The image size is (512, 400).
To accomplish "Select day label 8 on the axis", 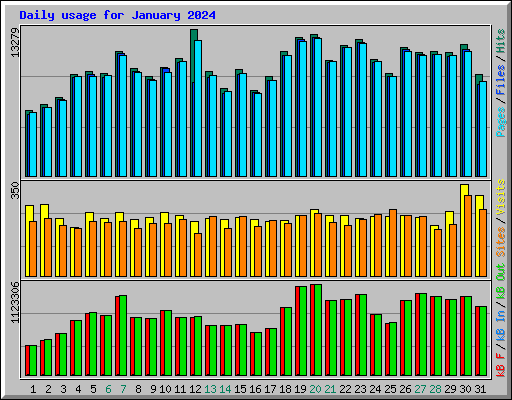I will tap(138, 389).
